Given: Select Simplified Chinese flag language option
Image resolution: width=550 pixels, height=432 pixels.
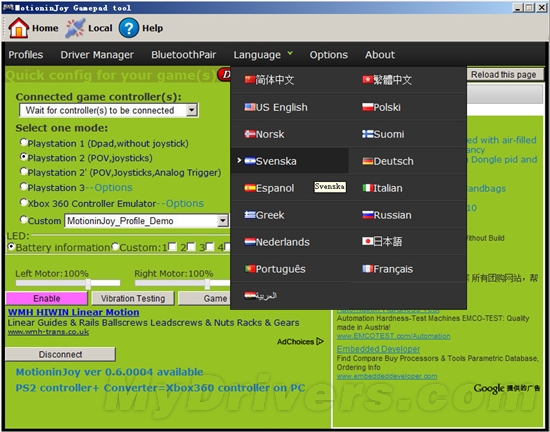Looking at the screenshot, I should pyautogui.click(x=250, y=80).
